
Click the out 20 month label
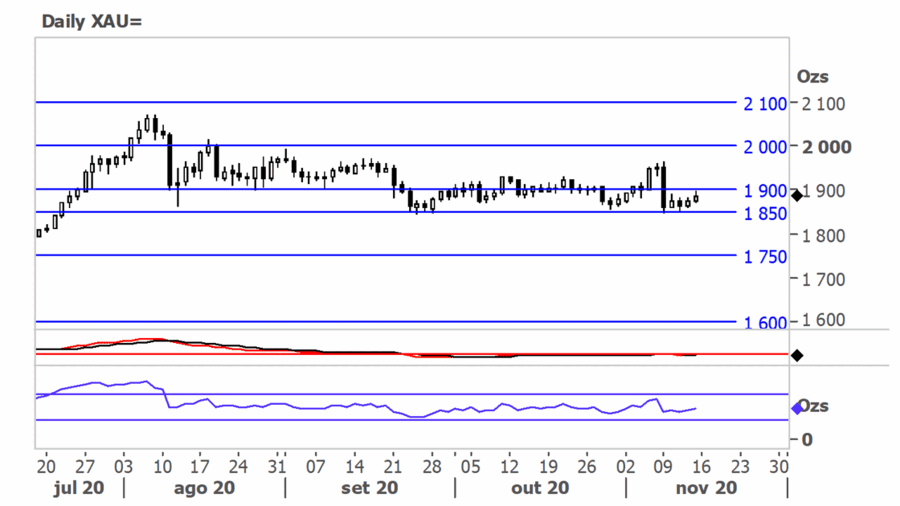(540, 488)
